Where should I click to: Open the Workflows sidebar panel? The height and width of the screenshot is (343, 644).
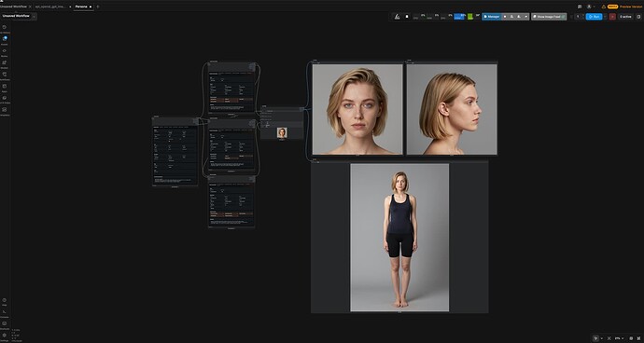click(5, 75)
